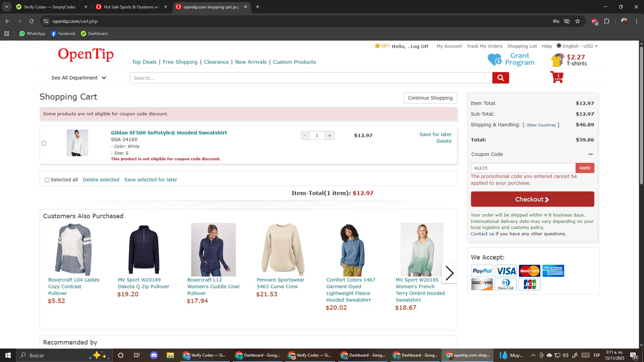This screenshot has width=644, height=362.
Task: Click Continue Shopping button
Action: click(430, 98)
